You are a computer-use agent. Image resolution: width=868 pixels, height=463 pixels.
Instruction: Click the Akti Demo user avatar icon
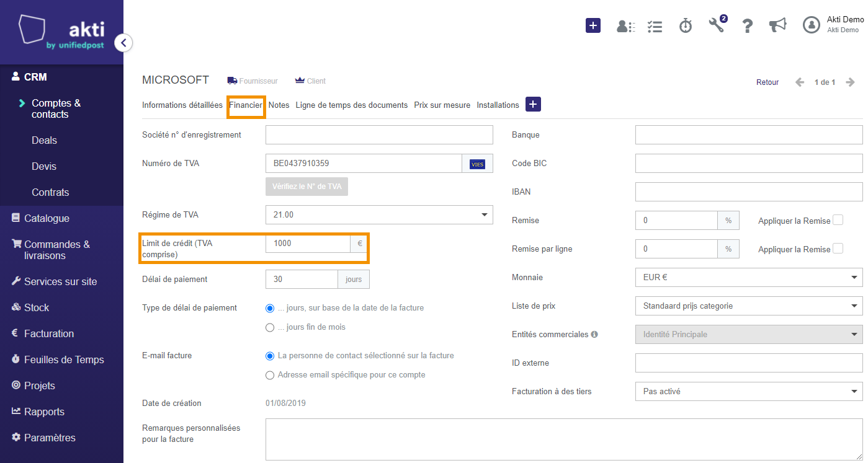(812, 25)
